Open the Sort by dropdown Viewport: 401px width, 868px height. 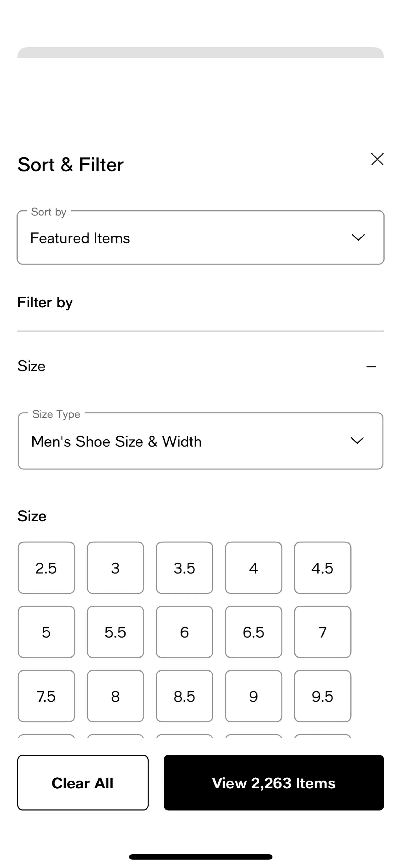pos(200,238)
